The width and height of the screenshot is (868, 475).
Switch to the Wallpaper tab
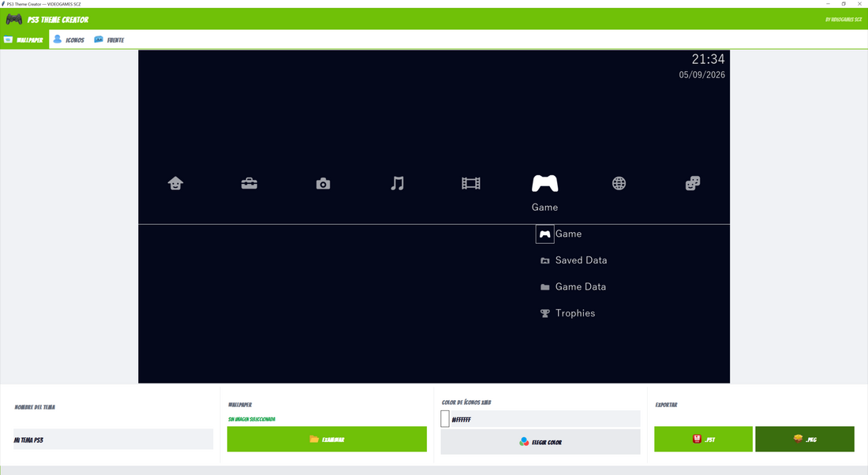(24, 40)
